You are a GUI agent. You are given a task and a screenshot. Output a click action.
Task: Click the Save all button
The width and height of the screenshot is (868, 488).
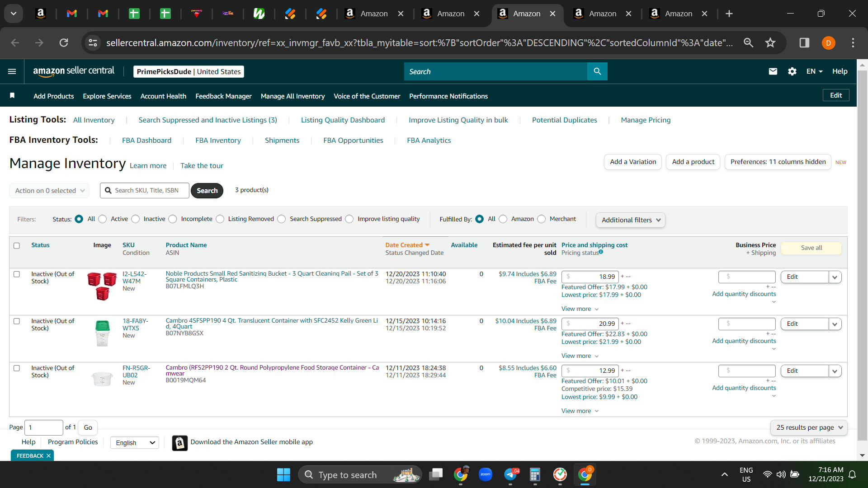(811, 248)
